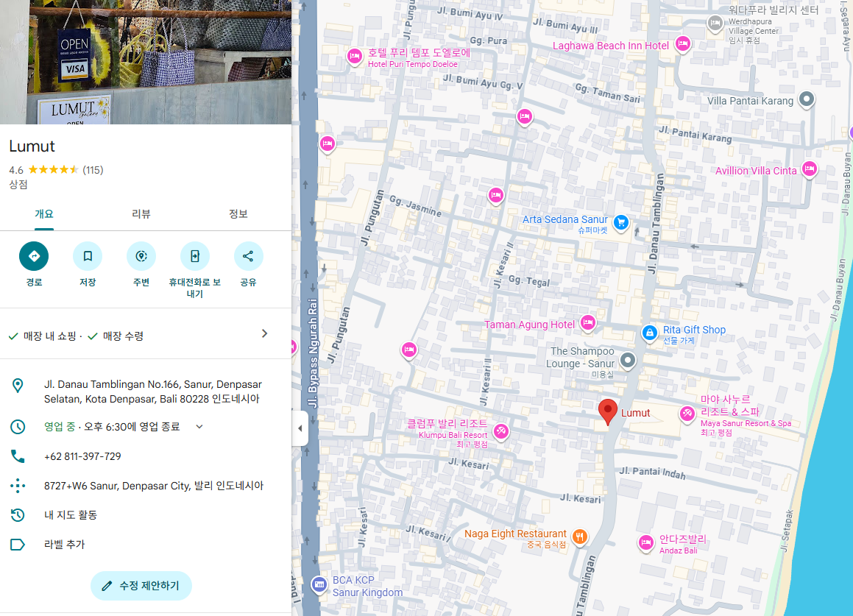Copy address Jl. Danau Tamblingan No.166
The image size is (853, 616).
tap(153, 392)
